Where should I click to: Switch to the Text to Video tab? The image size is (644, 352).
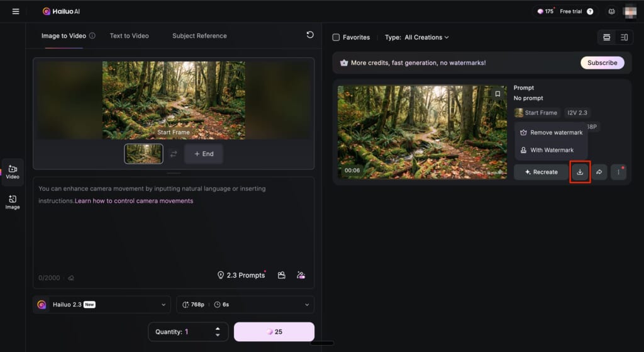pyautogui.click(x=129, y=36)
